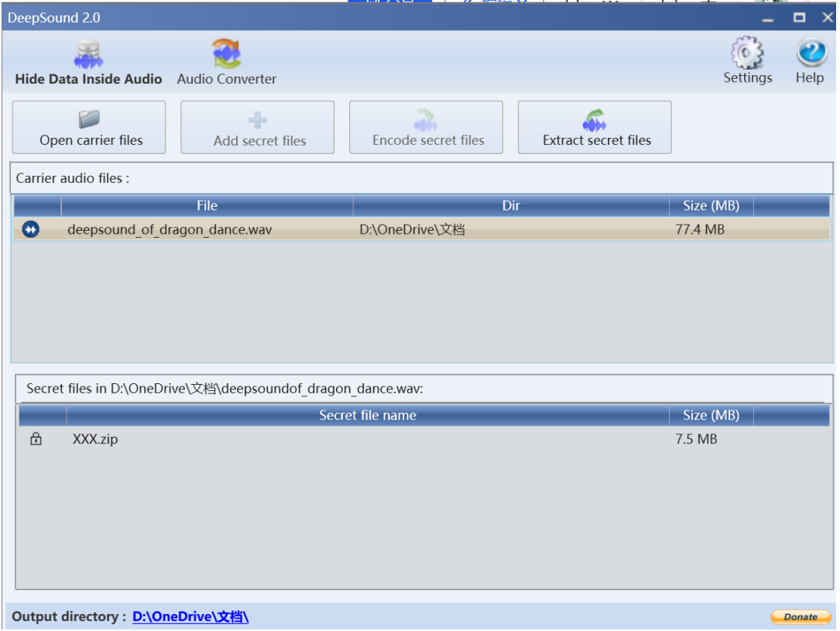Click the Help question mark icon
The width and height of the screenshot is (840, 631).
811,53
